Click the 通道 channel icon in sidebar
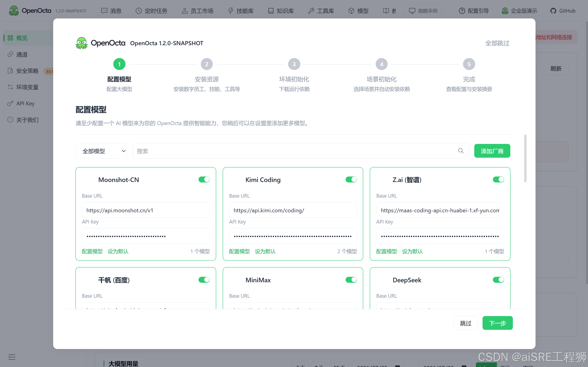Screen dimensions: 588x367 tap(10, 54)
